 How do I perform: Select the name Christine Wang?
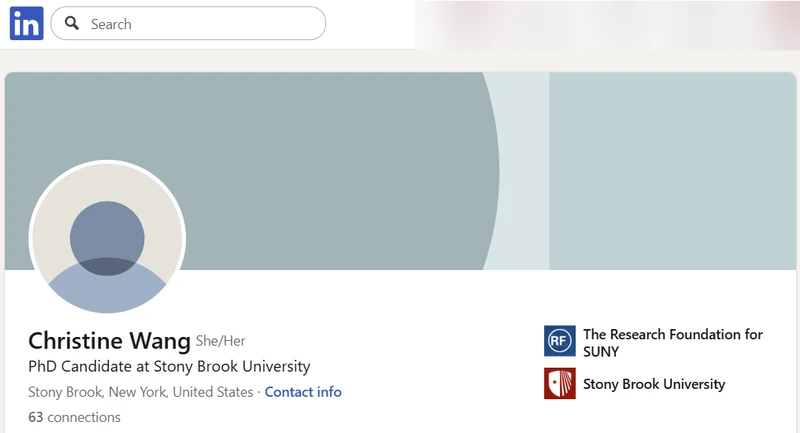(x=109, y=341)
